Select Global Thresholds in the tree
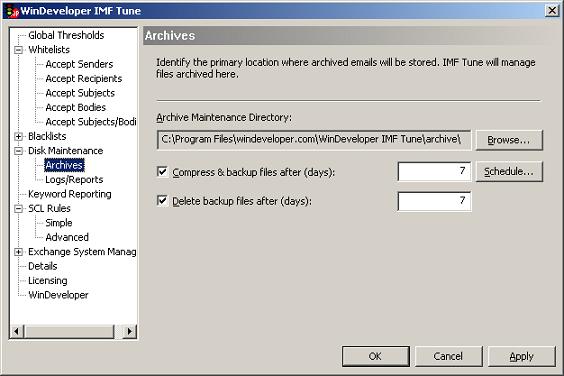 pos(66,35)
